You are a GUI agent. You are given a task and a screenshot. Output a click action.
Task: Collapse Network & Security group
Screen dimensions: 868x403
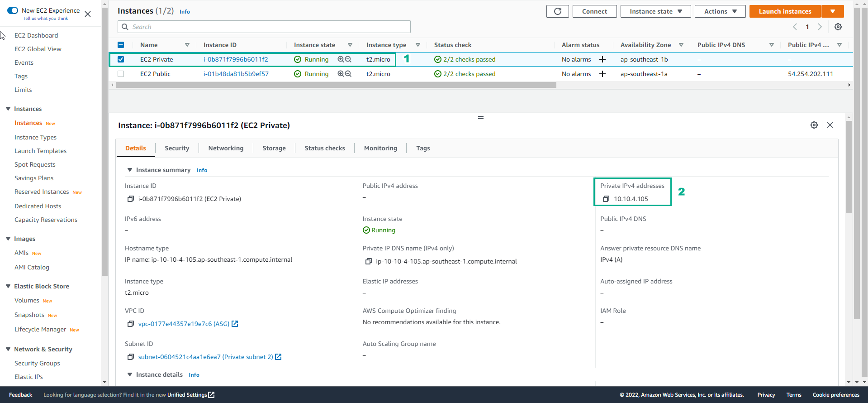pos(8,349)
